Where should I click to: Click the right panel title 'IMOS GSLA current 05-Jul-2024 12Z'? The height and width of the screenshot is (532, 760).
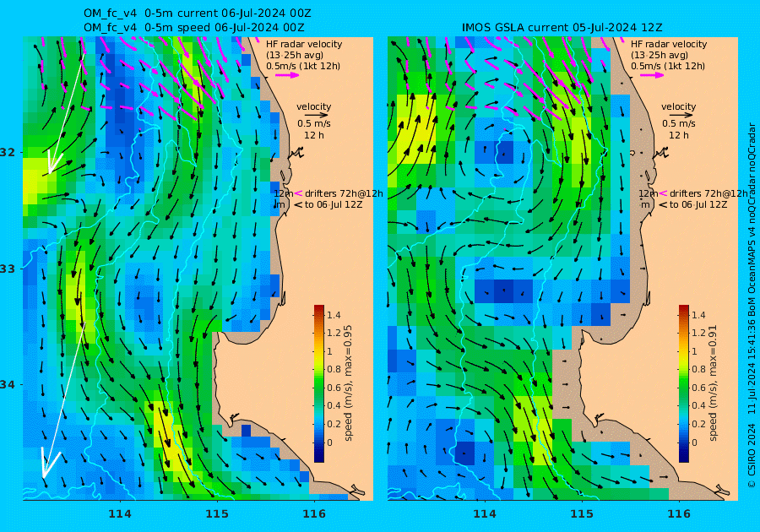[x=562, y=28]
